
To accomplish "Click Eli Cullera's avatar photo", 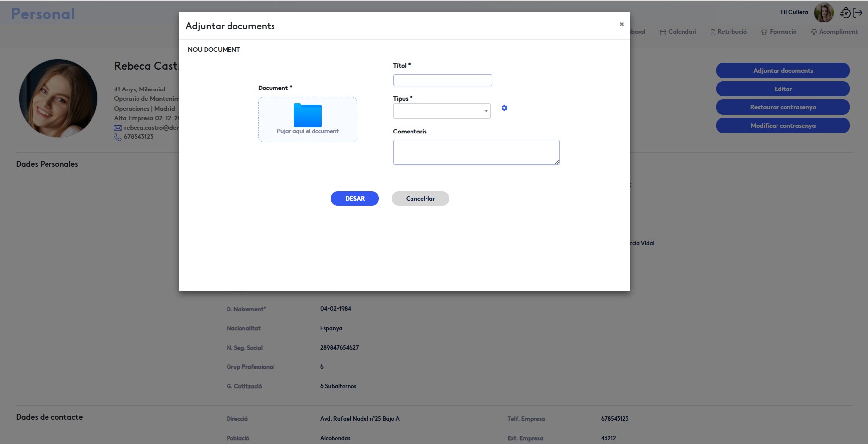I will (x=823, y=13).
